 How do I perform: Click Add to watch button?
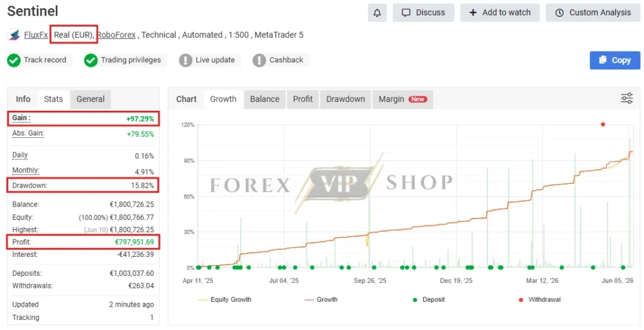coord(500,13)
